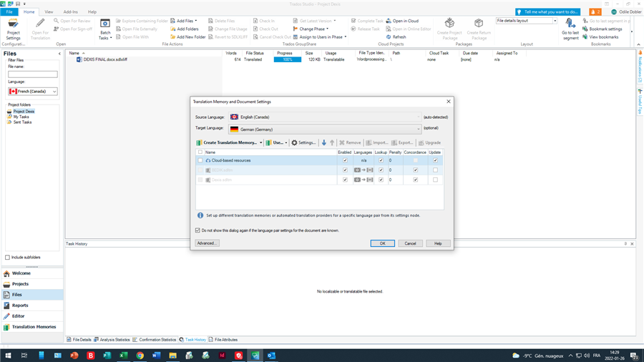Click Remove in dialog toolbar
The image size is (644, 362).
[350, 142]
